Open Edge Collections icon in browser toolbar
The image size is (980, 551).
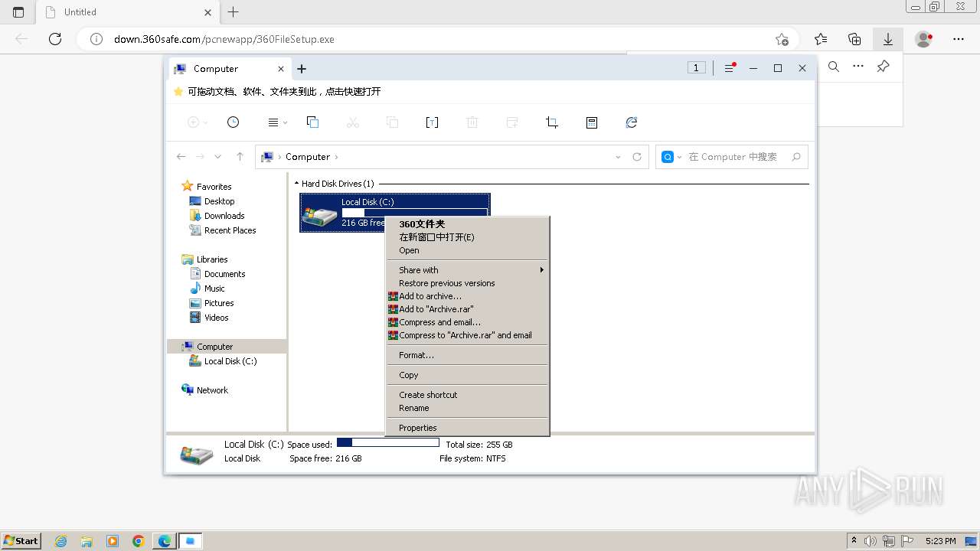click(854, 39)
